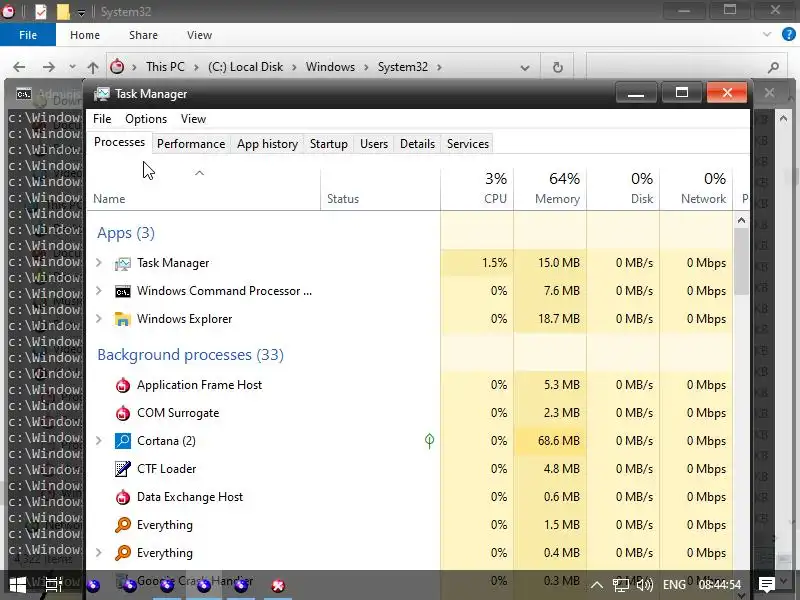Open the Task Manager Options menu

pyautogui.click(x=146, y=119)
